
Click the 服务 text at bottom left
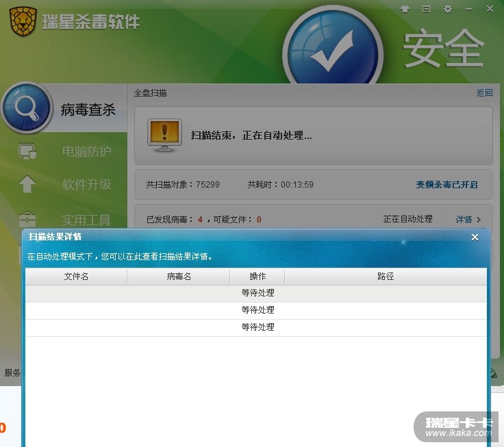pyautogui.click(x=12, y=373)
